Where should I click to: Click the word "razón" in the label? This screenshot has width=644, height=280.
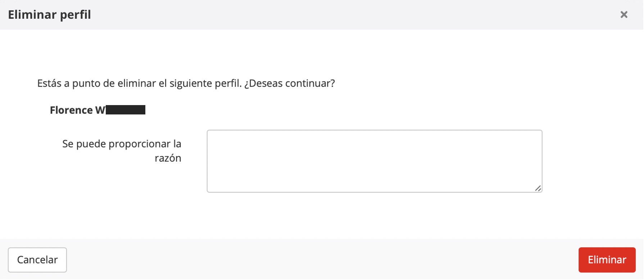pos(168,158)
